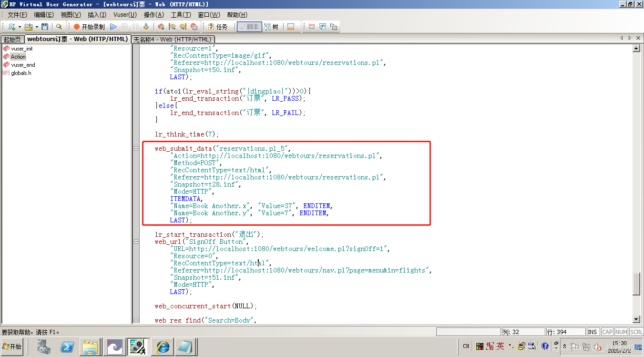Run the script with the blue play icon
This screenshot has width=644, height=357.
[x=113, y=27]
